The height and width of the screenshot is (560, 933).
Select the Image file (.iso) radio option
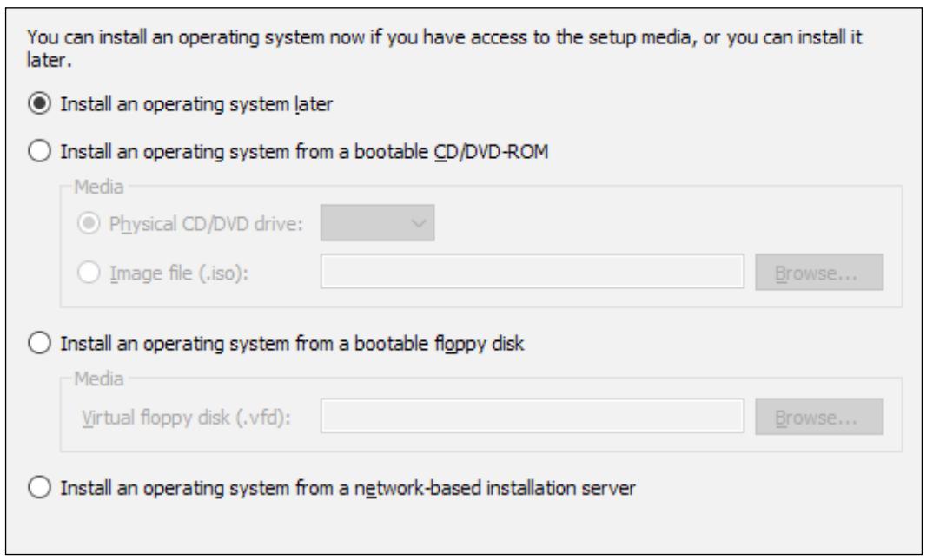click(x=89, y=273)
